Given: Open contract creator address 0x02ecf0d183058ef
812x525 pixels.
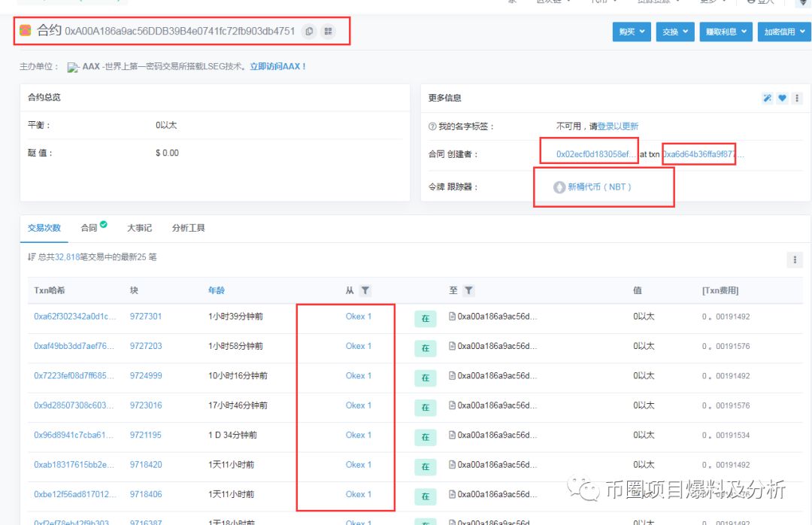Looking at the screenshot, I should click(x=595, y=154).
